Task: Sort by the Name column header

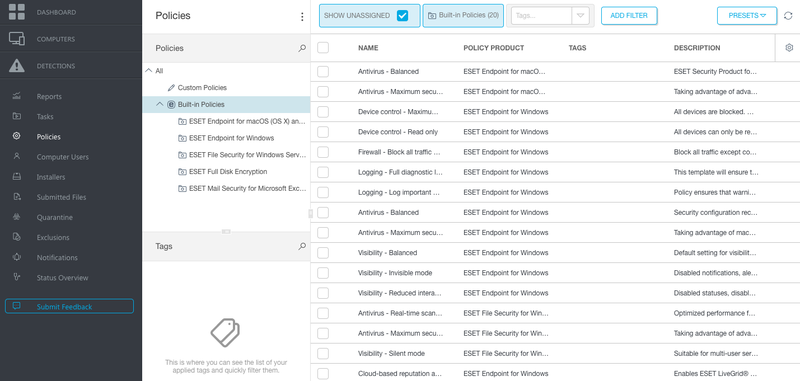Action: click(x=368, y=48)
